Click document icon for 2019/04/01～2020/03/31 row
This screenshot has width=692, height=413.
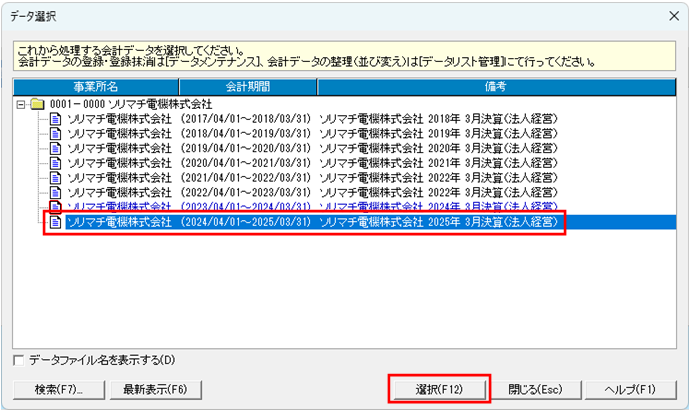click(x=55, y=149)
